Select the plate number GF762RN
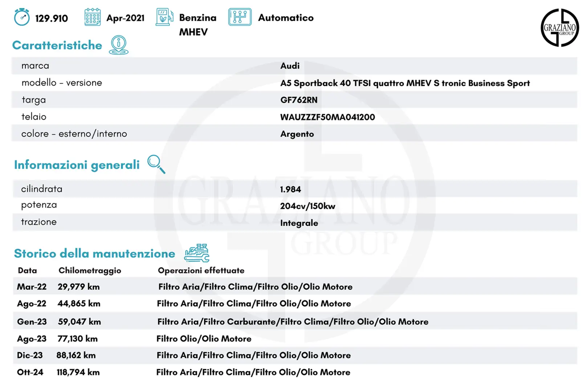Viewport: 588px width, 392px height. 299,100
